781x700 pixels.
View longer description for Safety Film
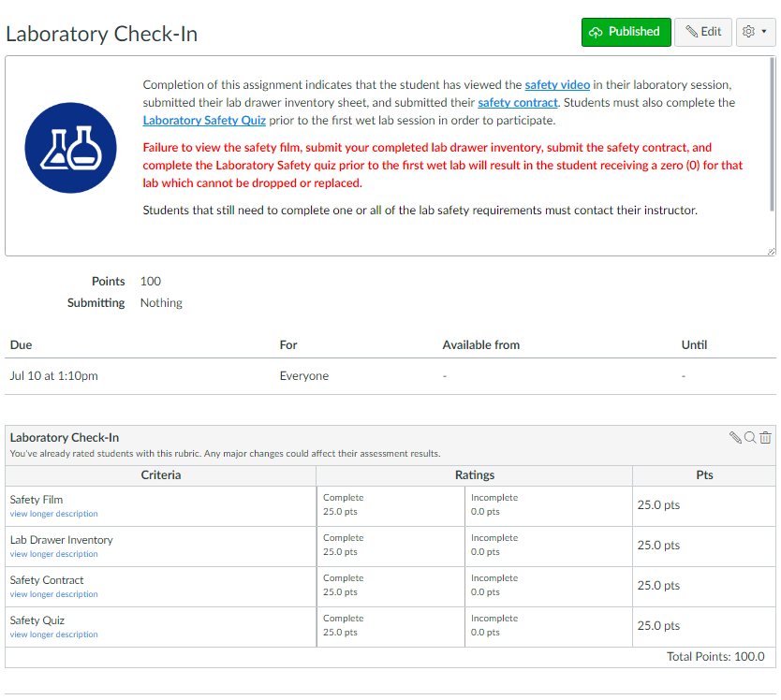pos(52,513)
